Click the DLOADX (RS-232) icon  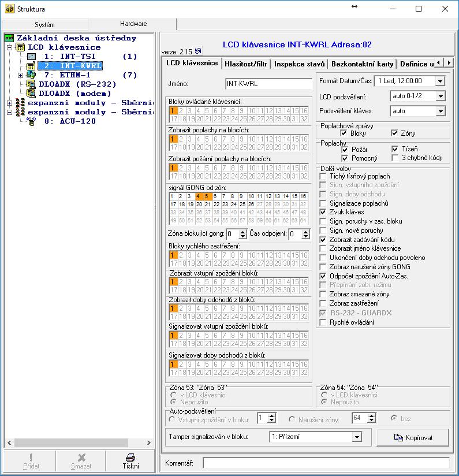tap(31, 84)
